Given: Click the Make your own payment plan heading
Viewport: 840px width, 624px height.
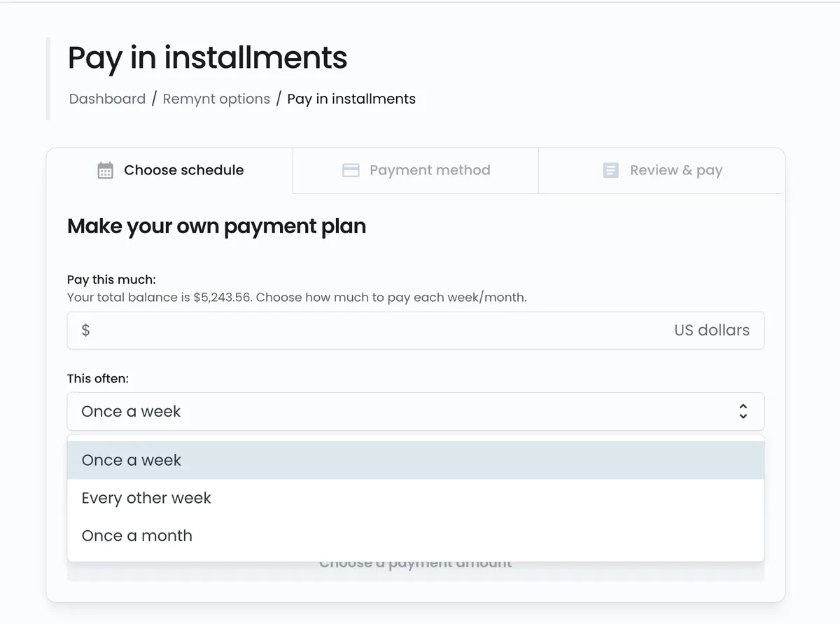Looking at the screenshot, I should (216, 226).
